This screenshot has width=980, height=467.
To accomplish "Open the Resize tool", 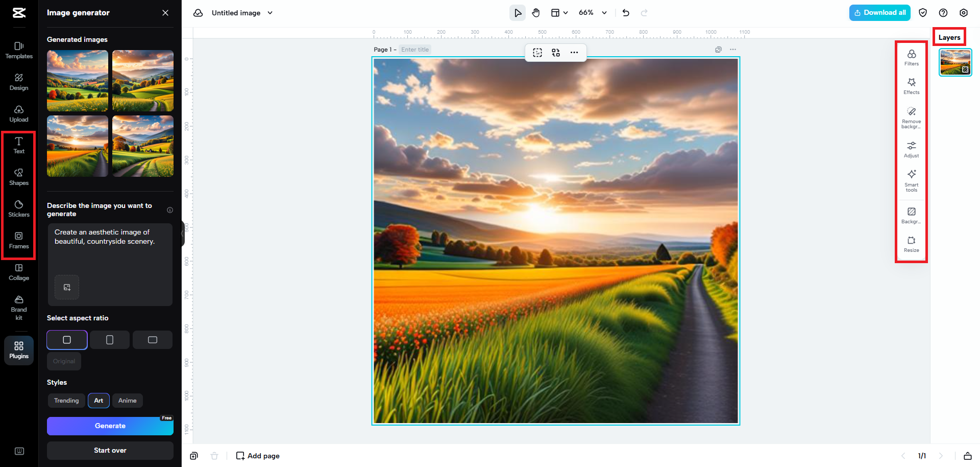I will [911, 244].
